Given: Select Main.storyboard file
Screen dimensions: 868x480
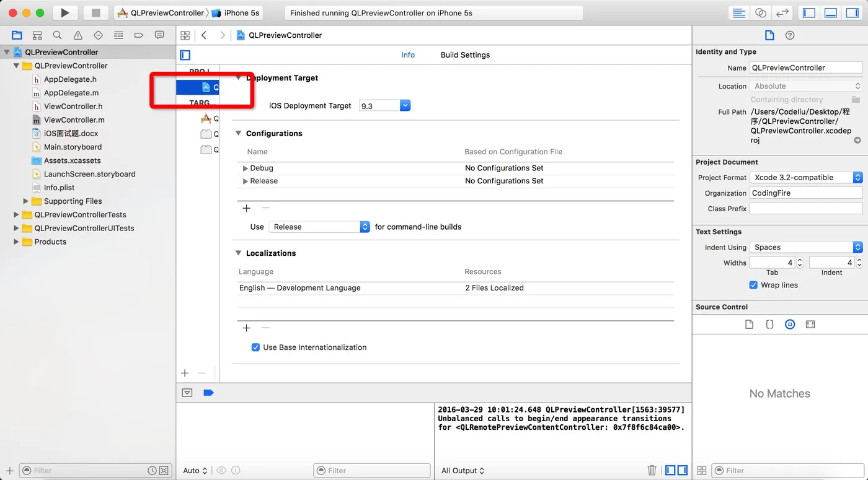Looking at the screenshot, I should tap(73, 147).
